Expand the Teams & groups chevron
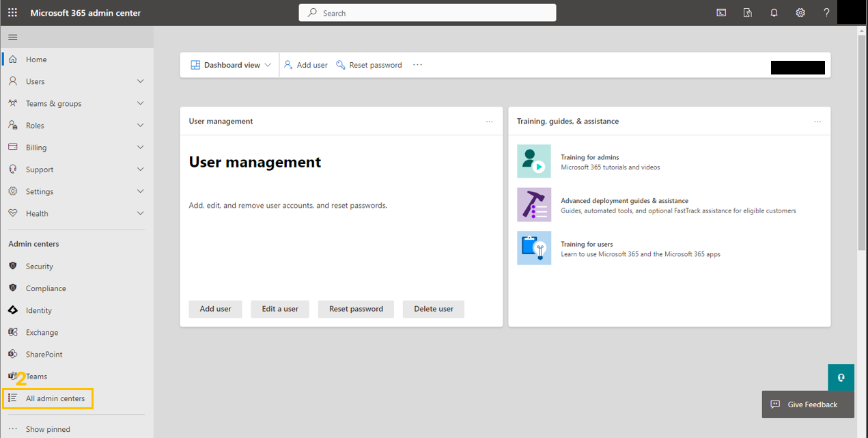The image size is (868, 438). pyautogui.click(x=141, y=103)
